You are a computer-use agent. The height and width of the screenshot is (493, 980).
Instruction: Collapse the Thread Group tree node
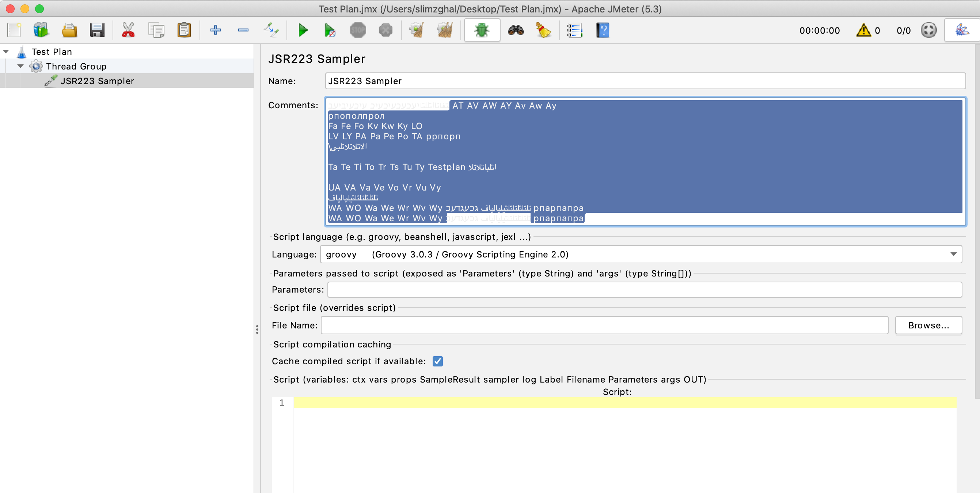coord(20,66)
